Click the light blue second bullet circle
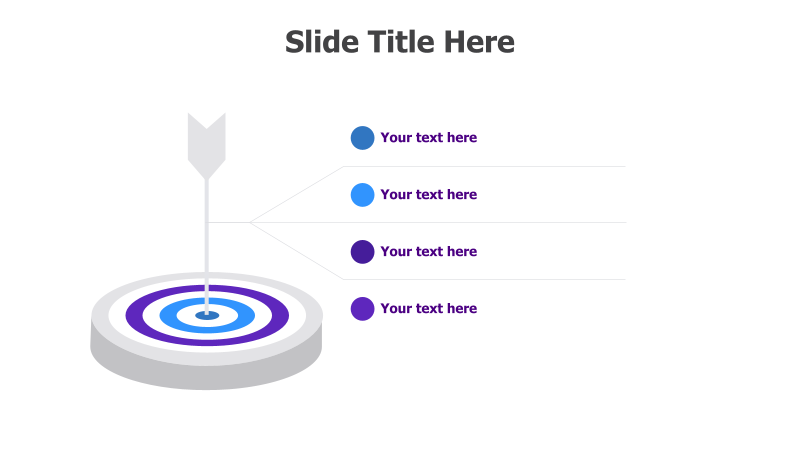The width and height of the screenshot is (800, 450). point(362,195)
